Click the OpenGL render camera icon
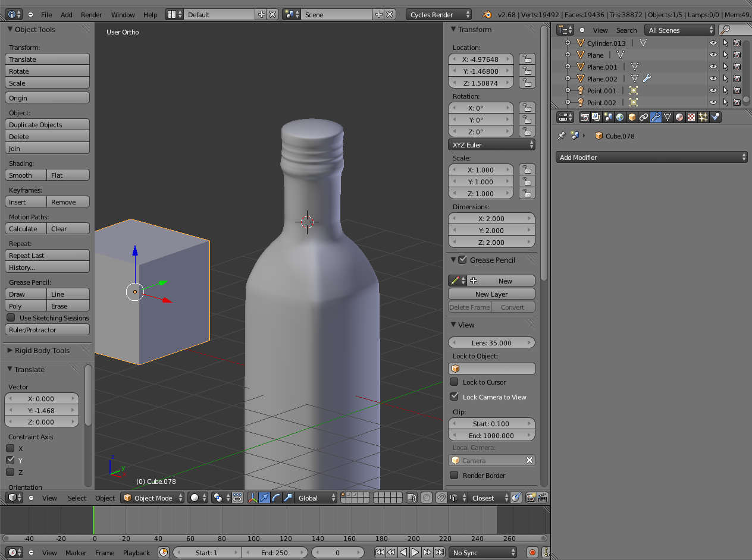752x560 pixels. (531, 498)
